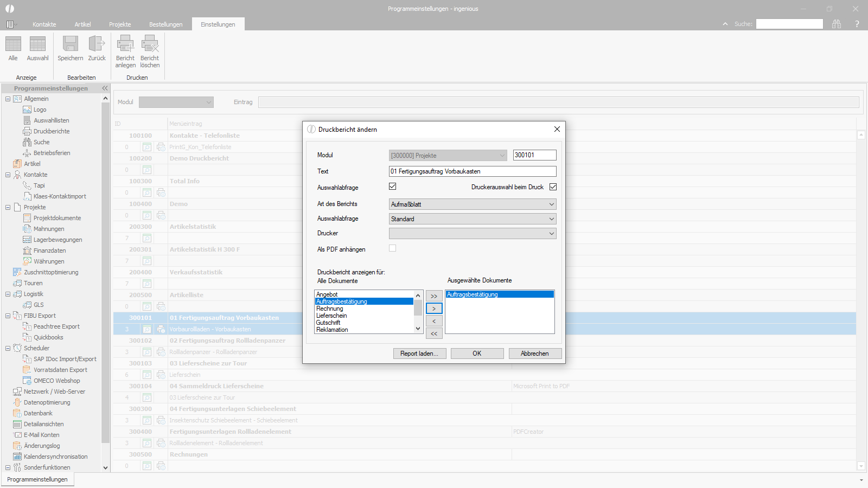
Task: Select the Einstellungen tab
Action: click(x=218, y=24)
